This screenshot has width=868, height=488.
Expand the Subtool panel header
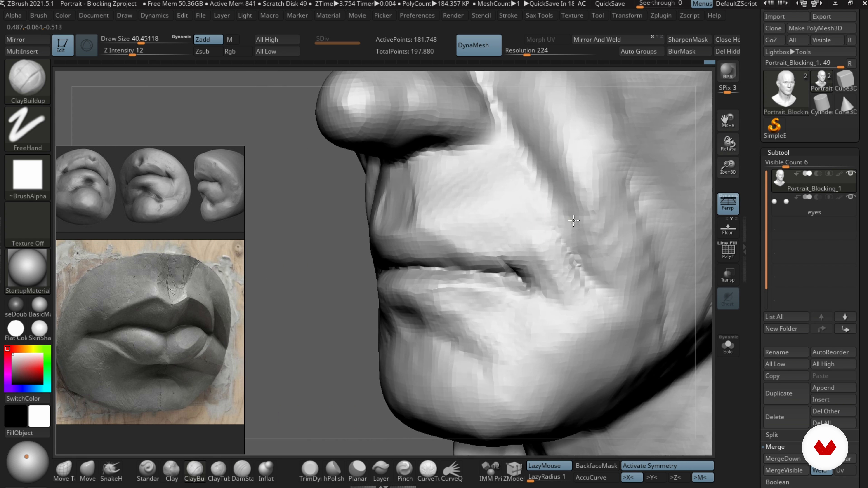click(x=778, y=152)
